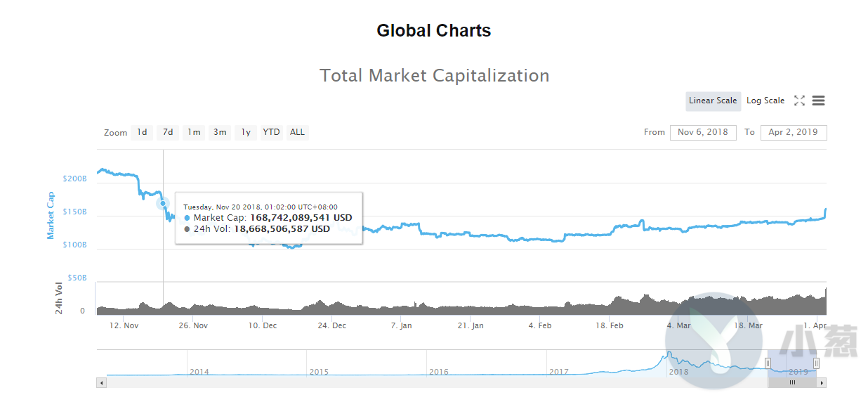Switch chart to Log Scale

pyautogui.click(x=765, y=101)
